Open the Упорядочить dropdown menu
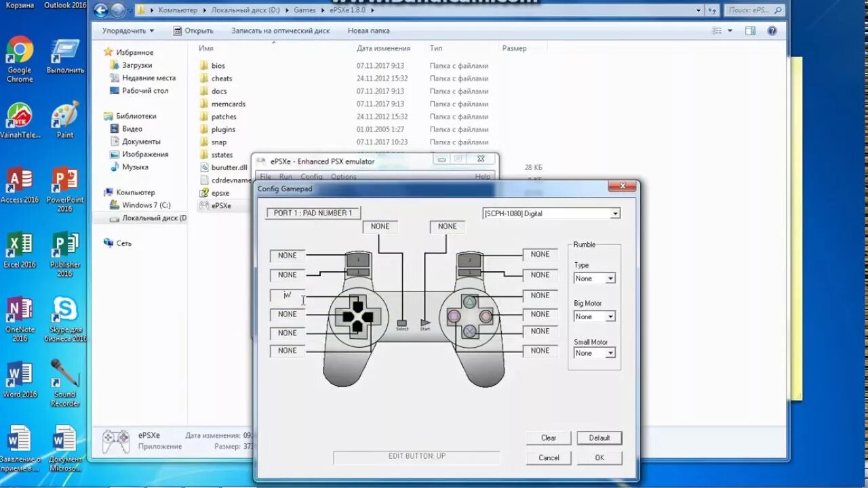Screen dimensions: 868x488 [127, 30]
